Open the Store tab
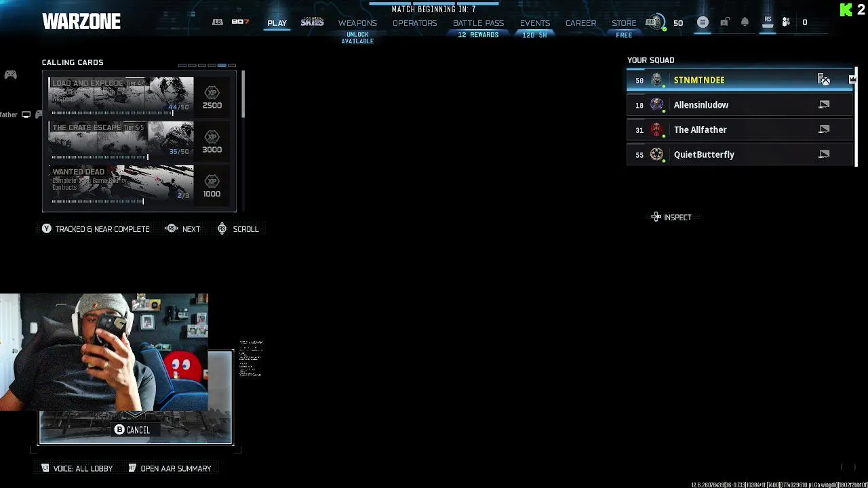This screenshot has width=868, height=488. (x=624, y=23)
